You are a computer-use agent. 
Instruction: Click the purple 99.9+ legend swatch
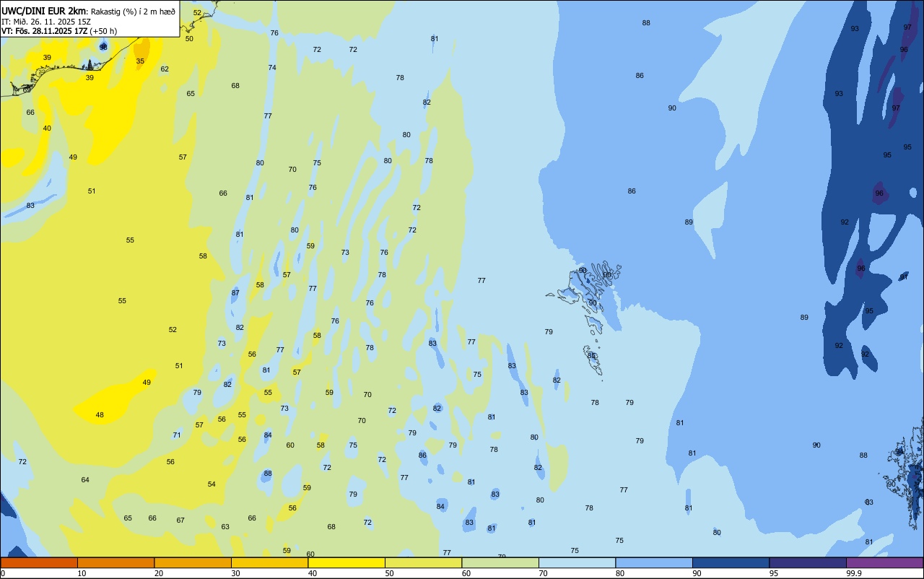click(884, 562)
